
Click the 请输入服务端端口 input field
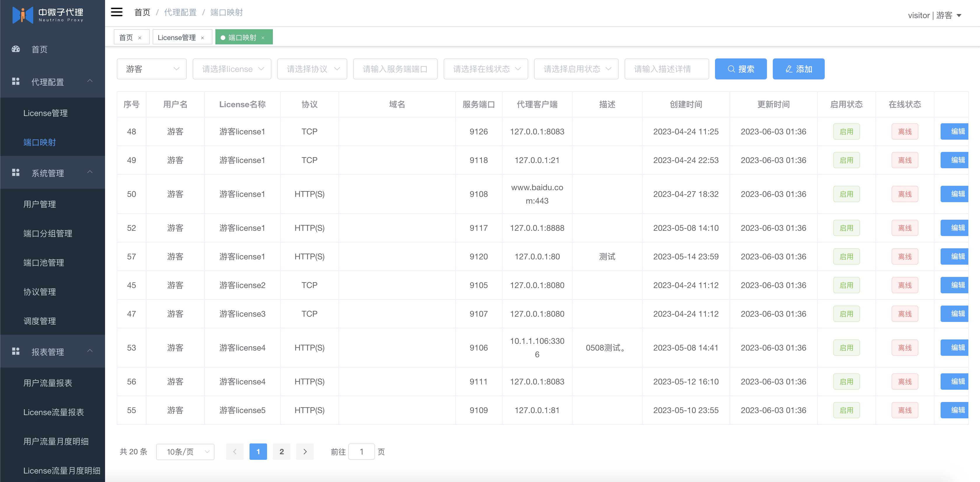pyautogui.click(x=395, y=69)
